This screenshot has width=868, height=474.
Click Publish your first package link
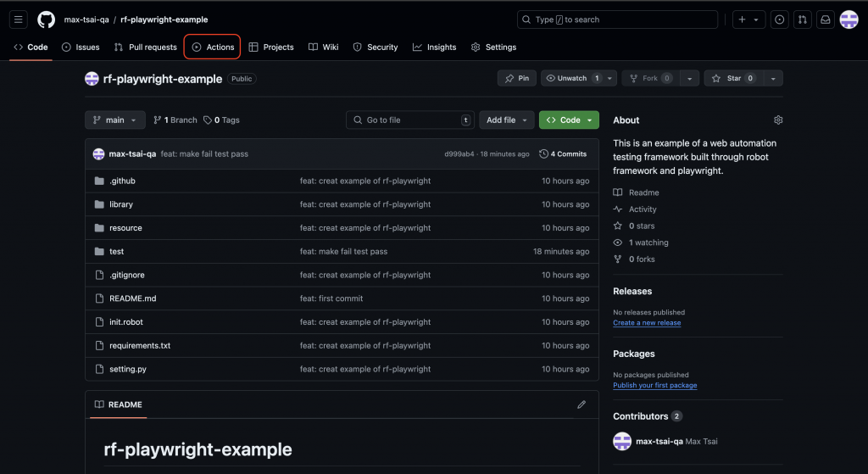[x=655, y=386]
